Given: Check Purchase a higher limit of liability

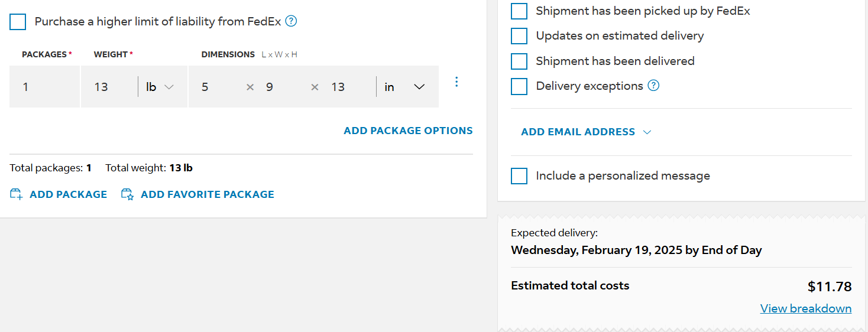Looking at the screenshot, I should 18,22.
